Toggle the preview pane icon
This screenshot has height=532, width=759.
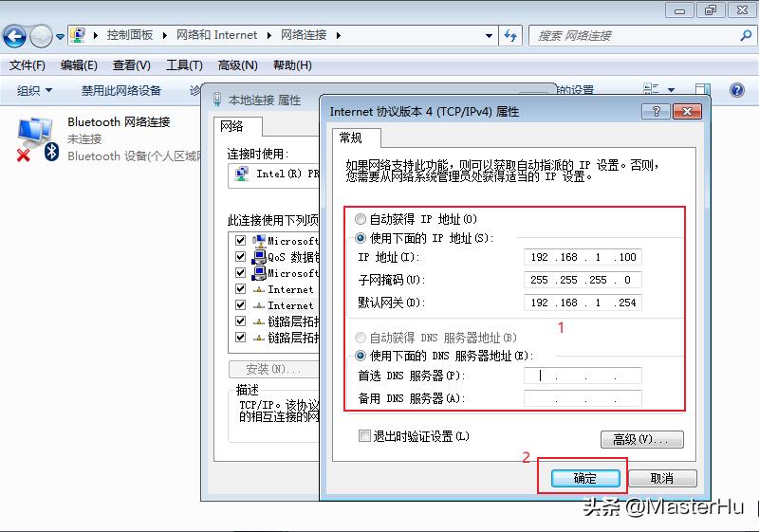[702, 90]
